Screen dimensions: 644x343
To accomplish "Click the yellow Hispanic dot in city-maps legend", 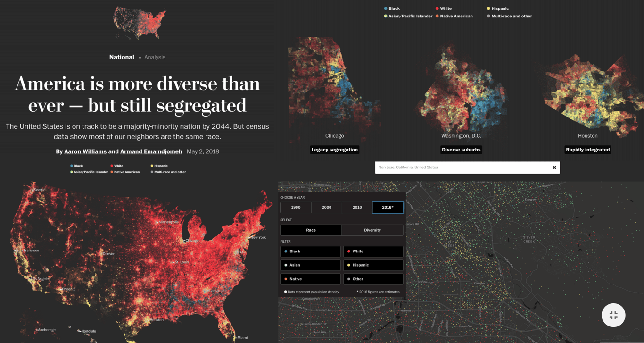I will pos(488,8).
